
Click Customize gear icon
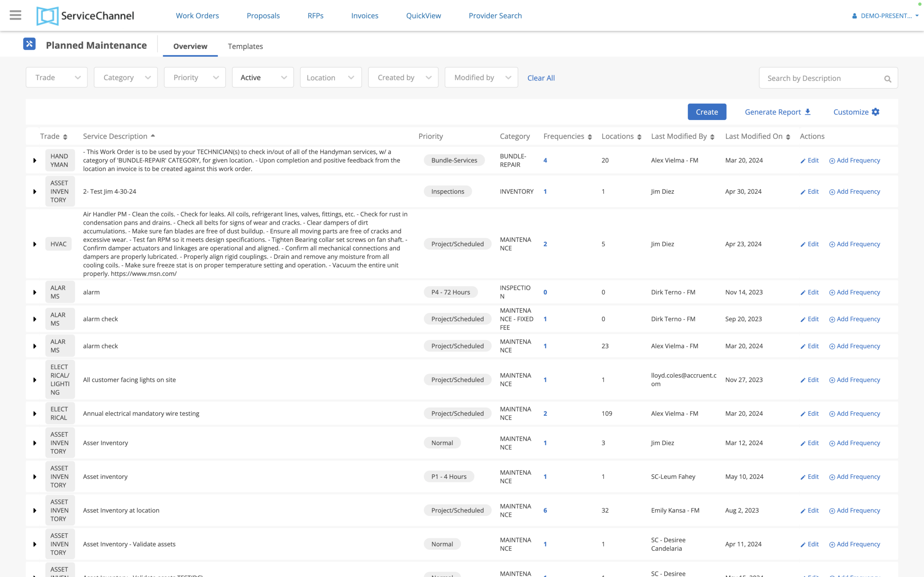pos(876,112)
